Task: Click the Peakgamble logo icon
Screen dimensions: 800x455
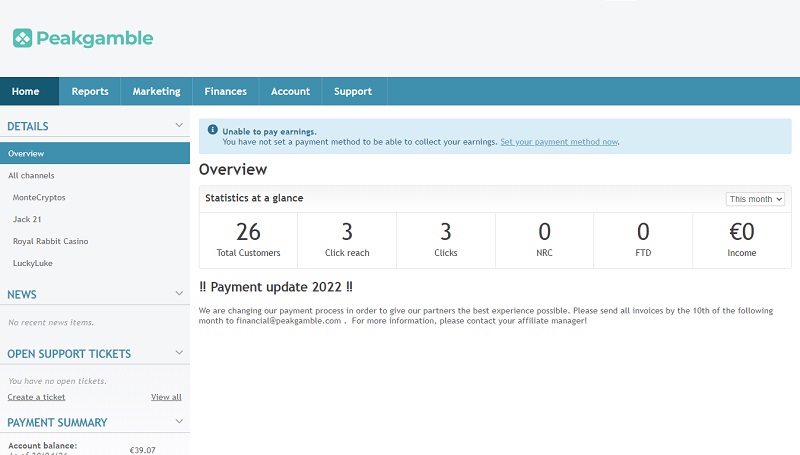Action: [22, 38]
